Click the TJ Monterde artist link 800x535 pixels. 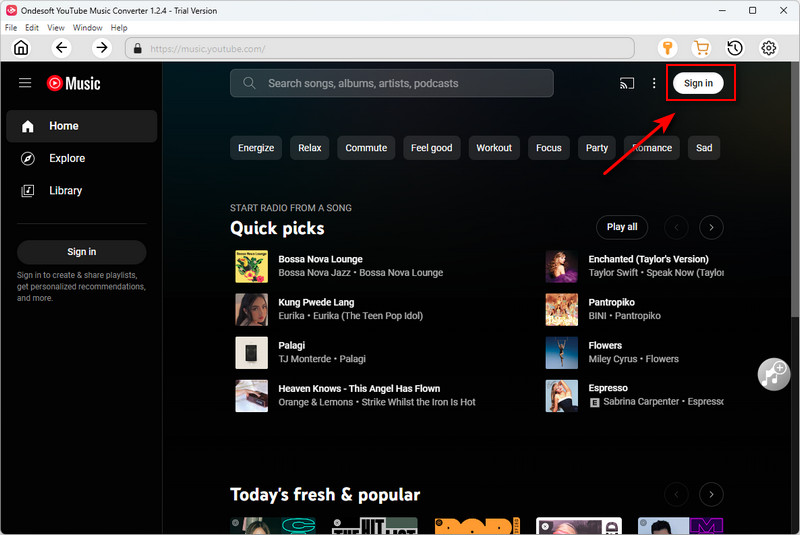tap(305, 359)
